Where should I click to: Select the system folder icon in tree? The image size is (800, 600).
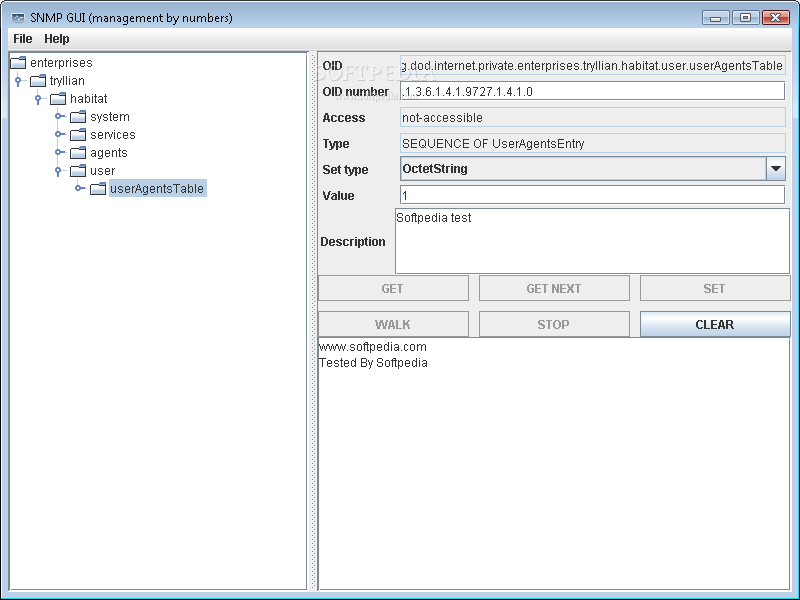pyautogui.click(x=77, y=116)
